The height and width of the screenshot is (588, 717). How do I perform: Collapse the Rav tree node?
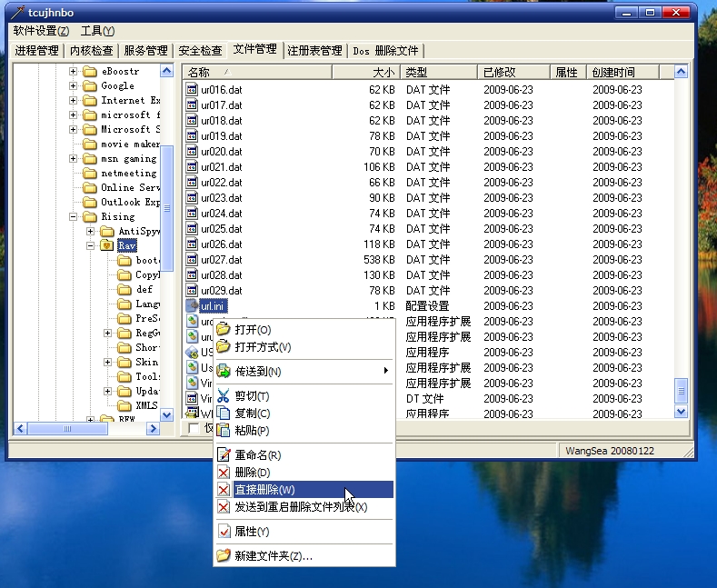click(x=91, y=245)
